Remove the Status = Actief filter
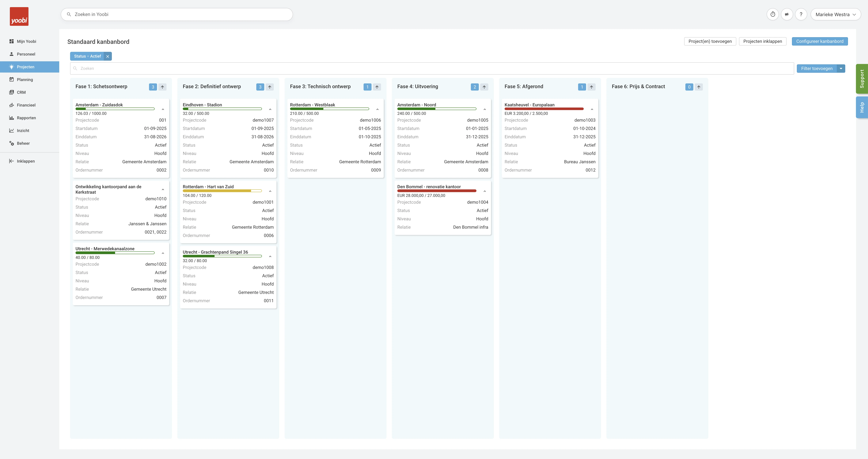The image size is (868, 459). (x=107, y=56)
